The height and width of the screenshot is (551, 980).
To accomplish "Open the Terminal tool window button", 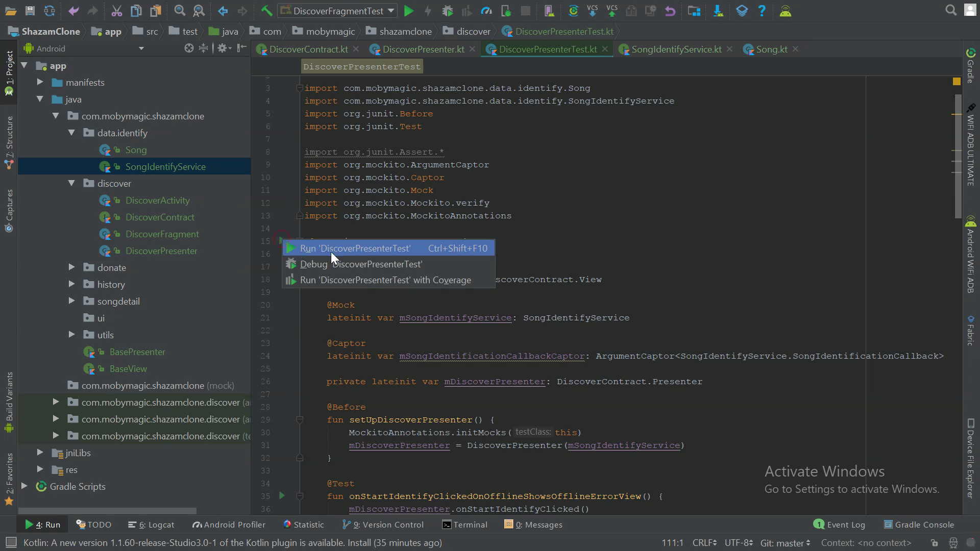I will (464, 524).
